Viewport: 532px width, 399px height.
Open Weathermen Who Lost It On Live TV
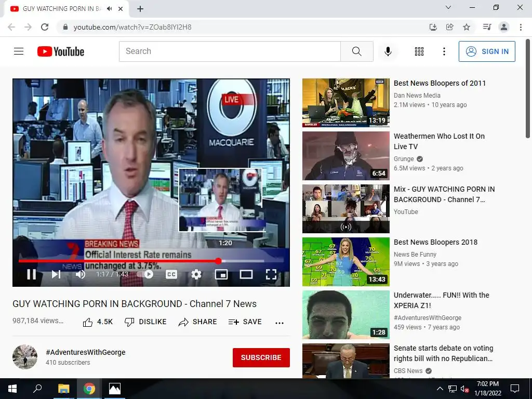pos(439,141)
